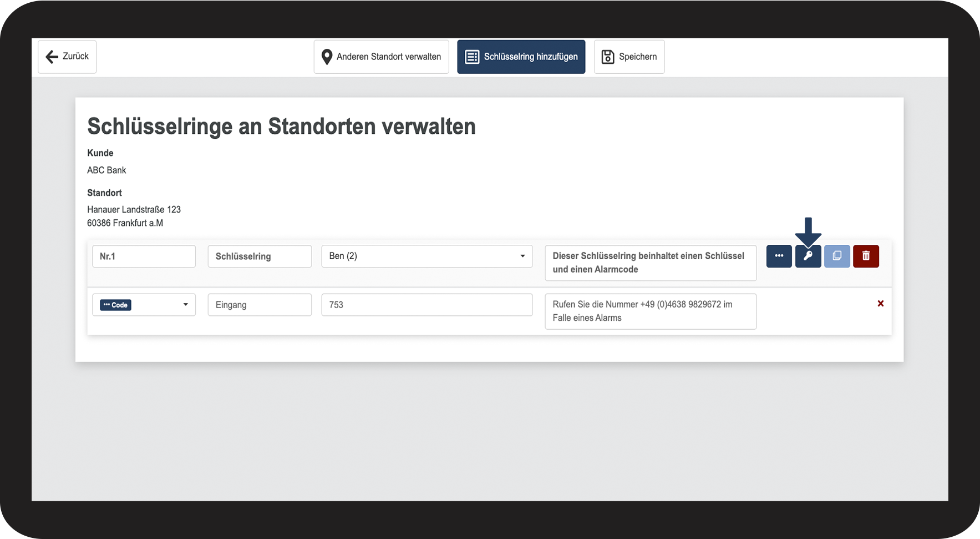Image resolution: width=980 pixels, height=539 pixels.
Task: Expand the Code type dropdown
Action: pyautogui.click(x=144, y=305)
